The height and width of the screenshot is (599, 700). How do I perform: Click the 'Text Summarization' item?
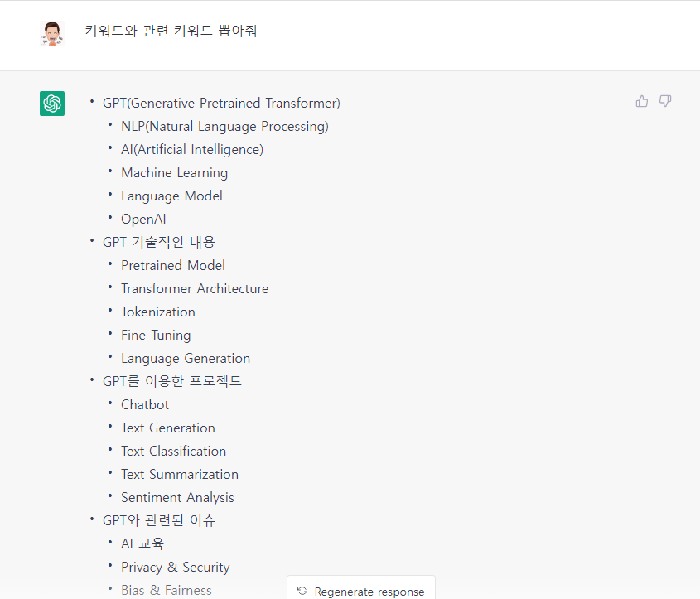tap(180, 475)
